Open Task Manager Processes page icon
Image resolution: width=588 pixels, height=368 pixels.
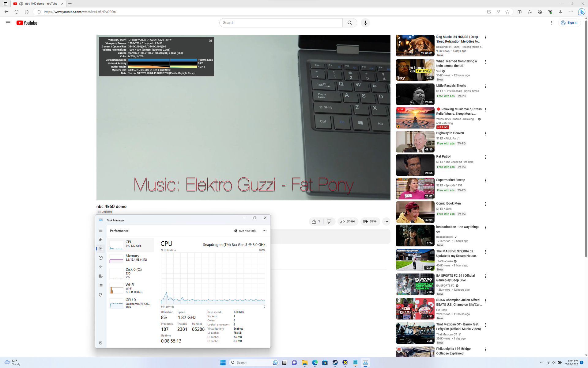[100, 239]
